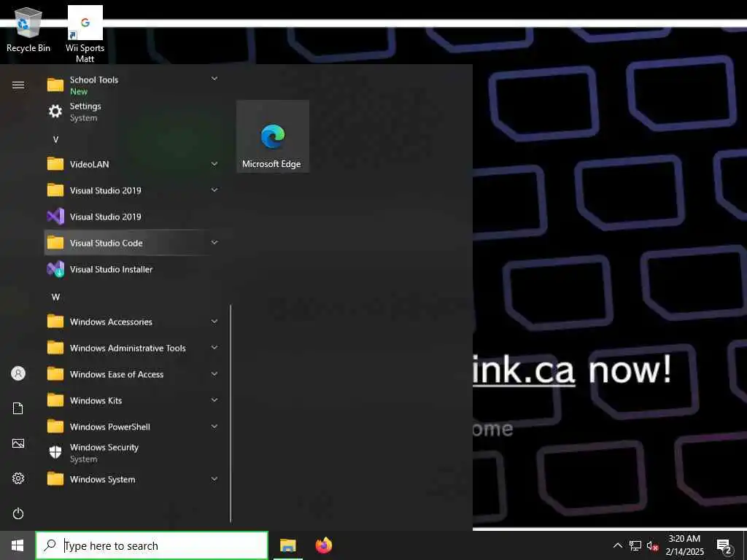This screenshot has width=747, height=560.
Task: Click the Power icon in Start sidebar
Action: coord(18,513)
